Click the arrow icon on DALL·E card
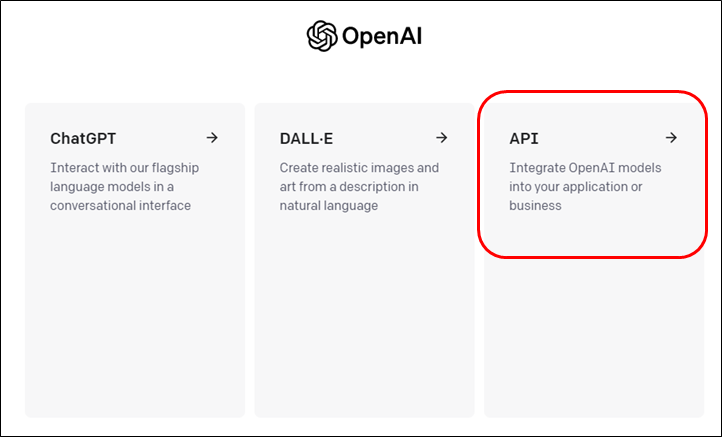Viewport: 722px width, 437px height. pos(442,137)
